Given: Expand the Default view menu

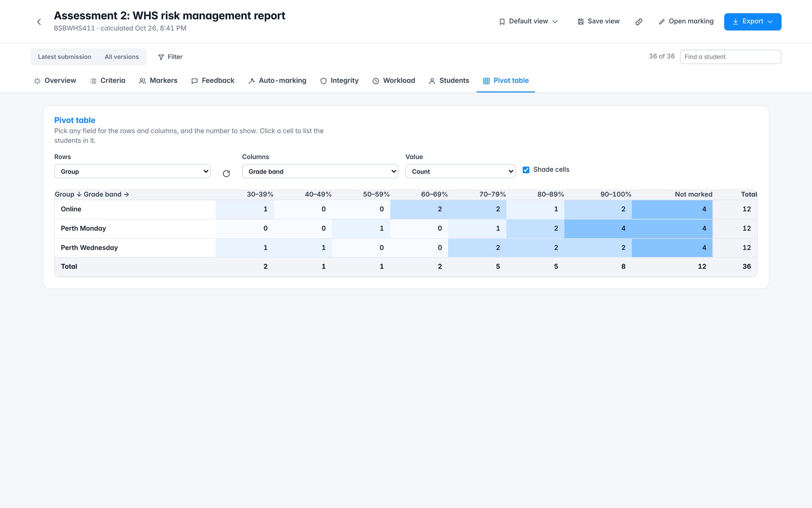Looking at the screenshot, I should coord(529,22).
